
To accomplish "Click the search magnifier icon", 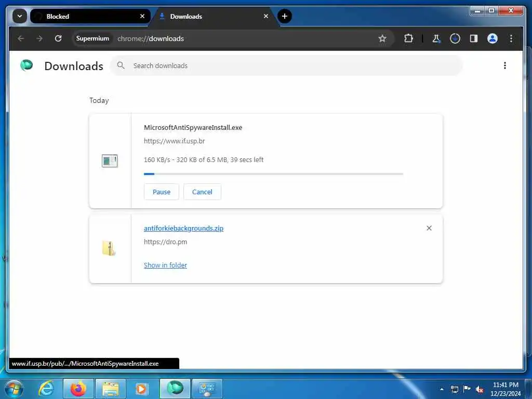I will 121,65.
